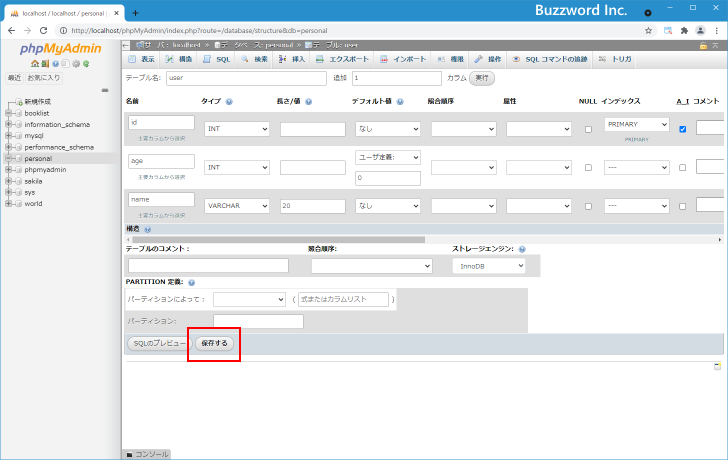Check the NULL checkbox for age column
Image resolution: width=728 pixels, height=460 pixels.
point(588,168)
